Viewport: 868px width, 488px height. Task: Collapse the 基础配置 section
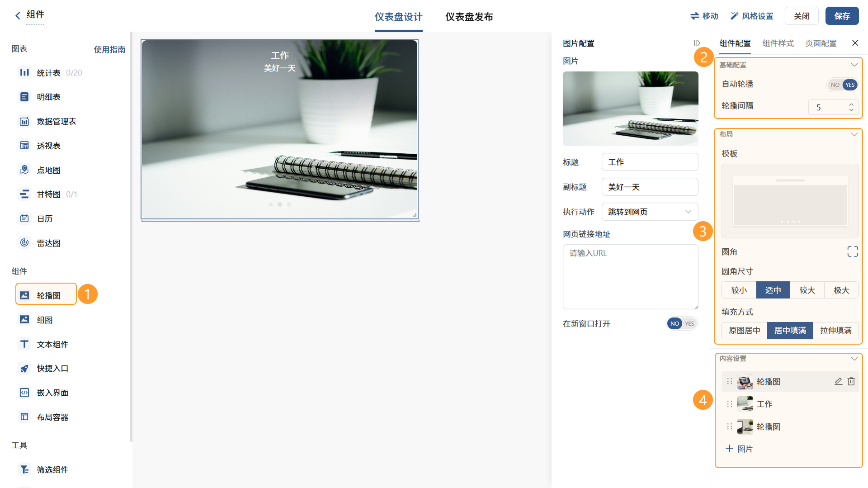854,65
